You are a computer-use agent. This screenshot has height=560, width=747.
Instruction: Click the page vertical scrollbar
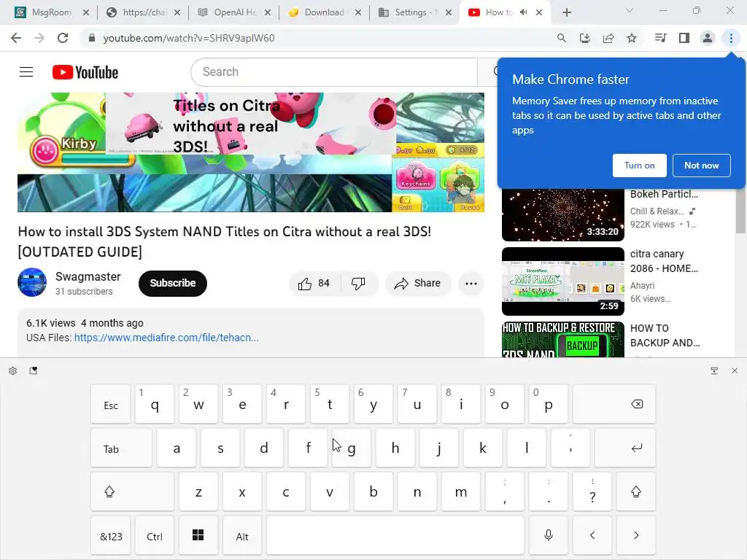[x=741, y=209]
